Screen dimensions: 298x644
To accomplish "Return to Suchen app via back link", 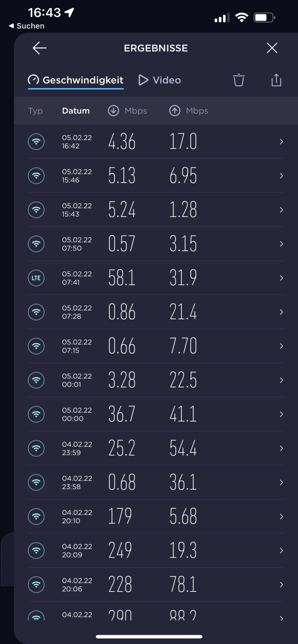I will pyautogui.click(x=27, y=26).
